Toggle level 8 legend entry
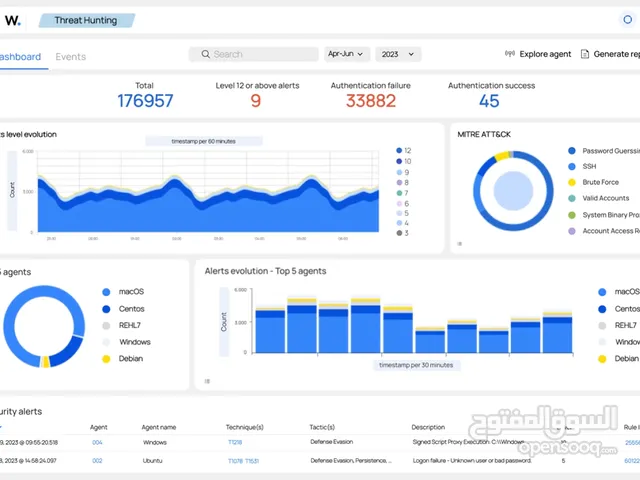640x480 pixels. click(x=402, y=183)
